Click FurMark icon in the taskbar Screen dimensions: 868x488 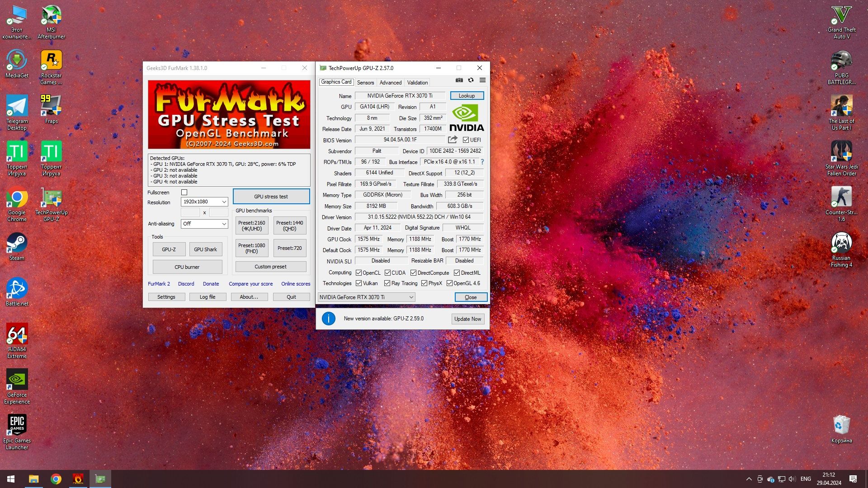(78, 479)
